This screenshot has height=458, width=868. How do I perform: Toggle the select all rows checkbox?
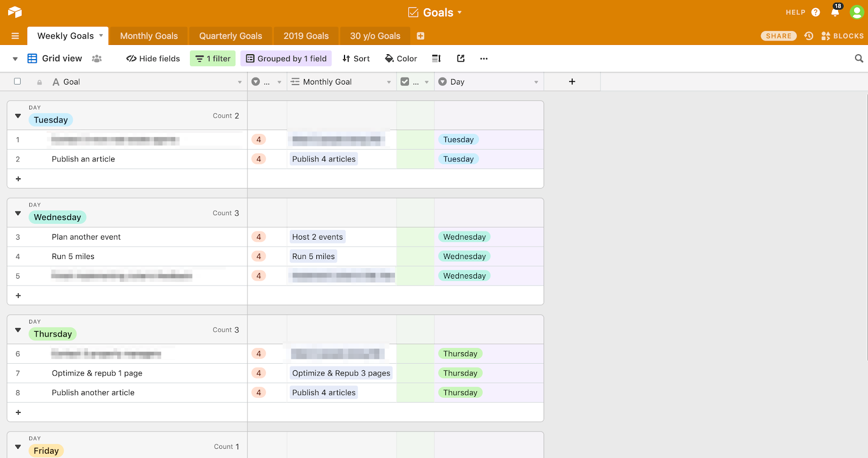(17, 81)
